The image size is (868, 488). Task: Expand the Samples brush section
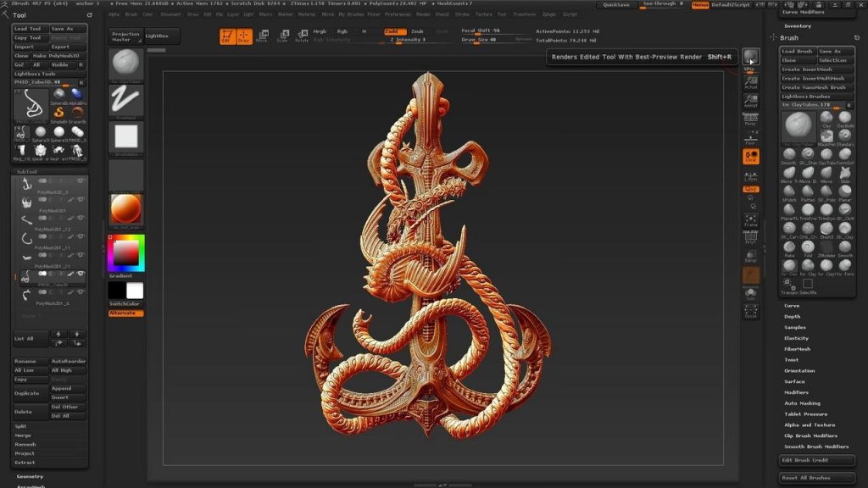(x=795, y=328)
